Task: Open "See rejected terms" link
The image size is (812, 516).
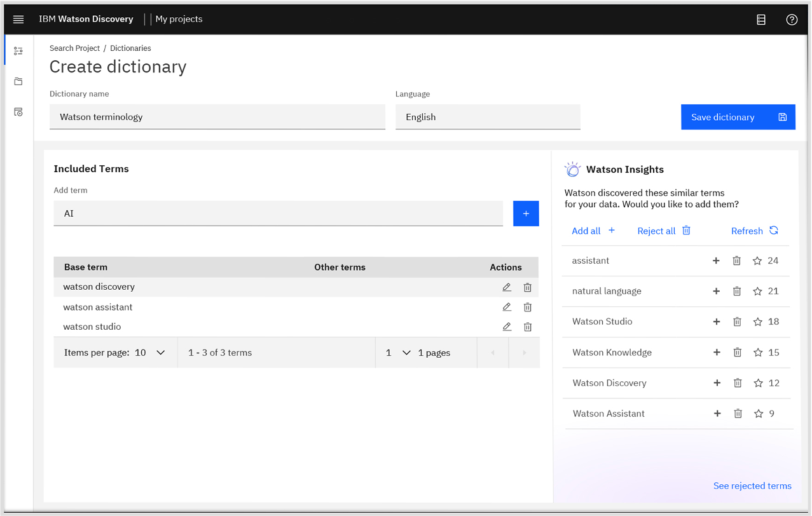Action: coord(752,485)
